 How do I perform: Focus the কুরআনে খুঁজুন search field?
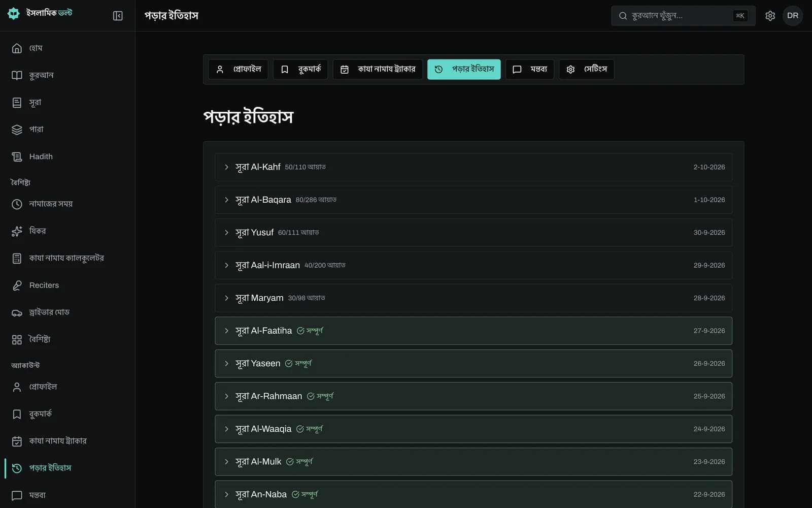pos(683,16)
